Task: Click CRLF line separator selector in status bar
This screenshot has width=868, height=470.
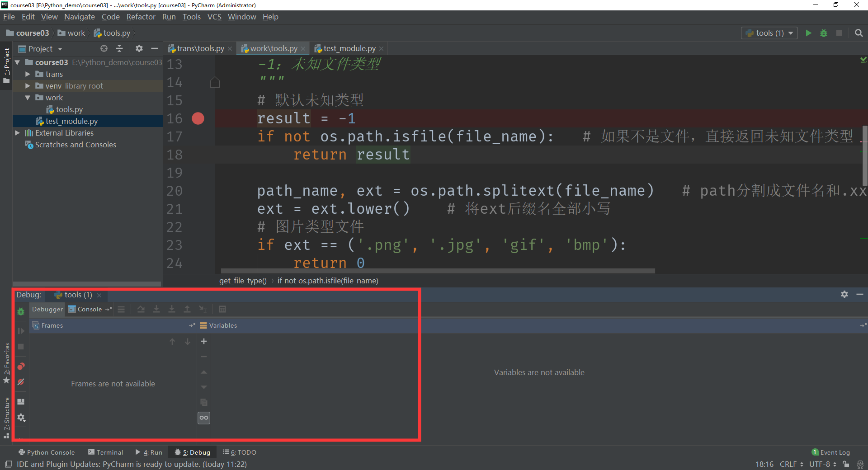Action: tap(791, 464)
